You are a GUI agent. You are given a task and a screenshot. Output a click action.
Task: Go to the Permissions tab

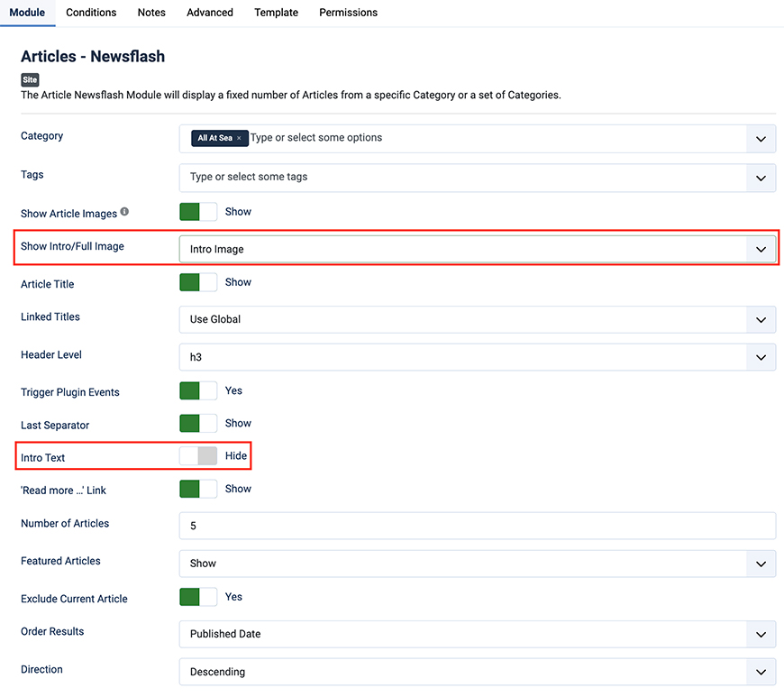coord(348,13)
